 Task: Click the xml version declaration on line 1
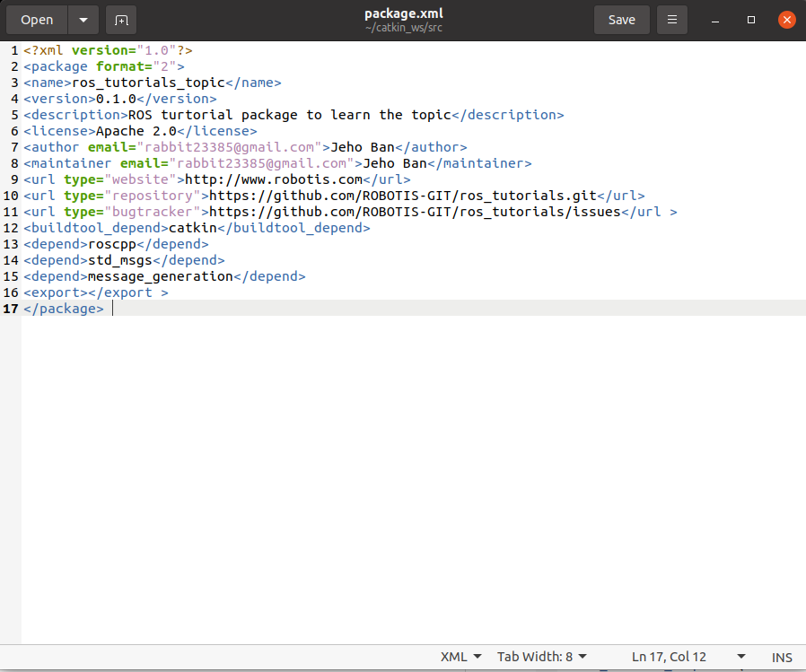(x=108, y=50)
